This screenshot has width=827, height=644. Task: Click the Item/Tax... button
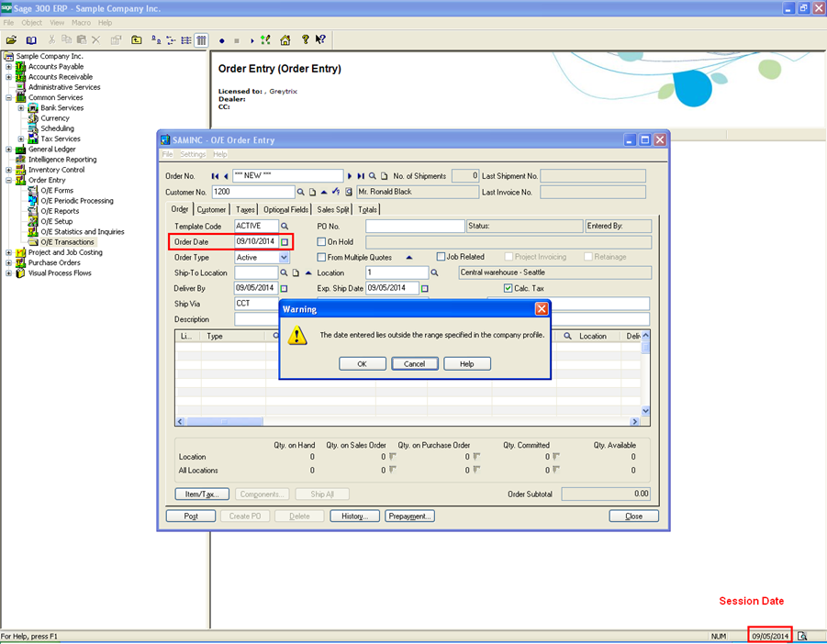pos(202,494)
